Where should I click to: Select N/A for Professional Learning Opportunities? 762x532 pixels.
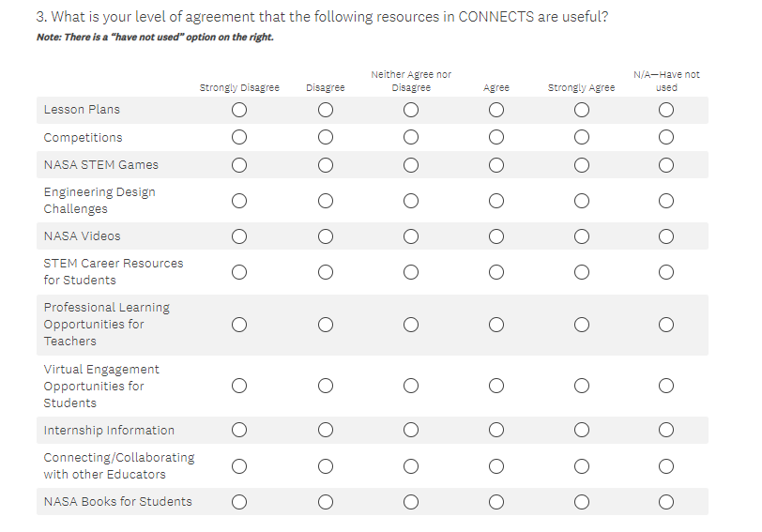pos(666,325)
